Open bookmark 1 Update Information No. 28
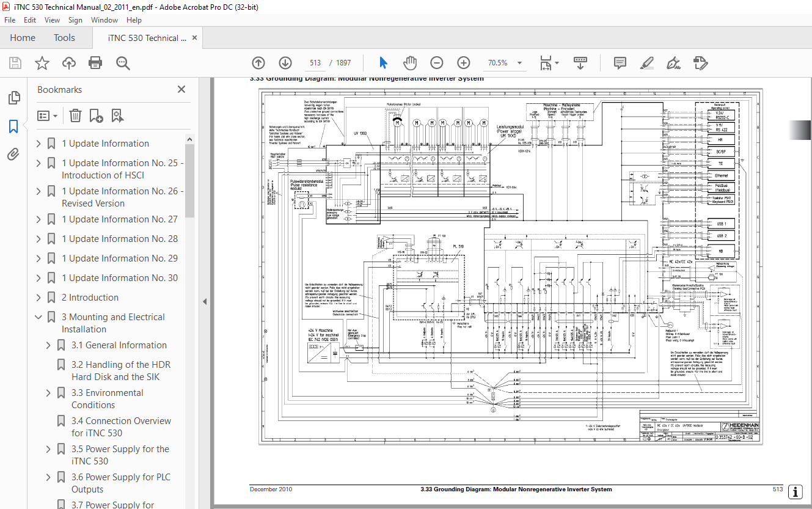 click(120, 239)
